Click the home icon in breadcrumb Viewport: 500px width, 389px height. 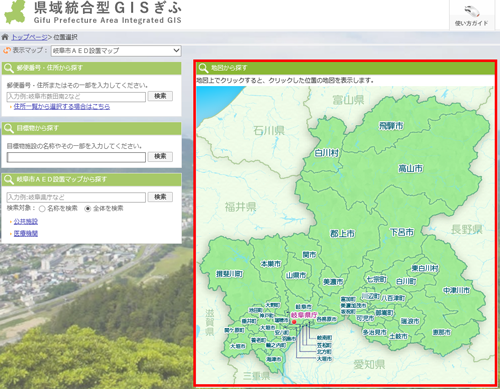pyautogui.click(x=5, y=37)
